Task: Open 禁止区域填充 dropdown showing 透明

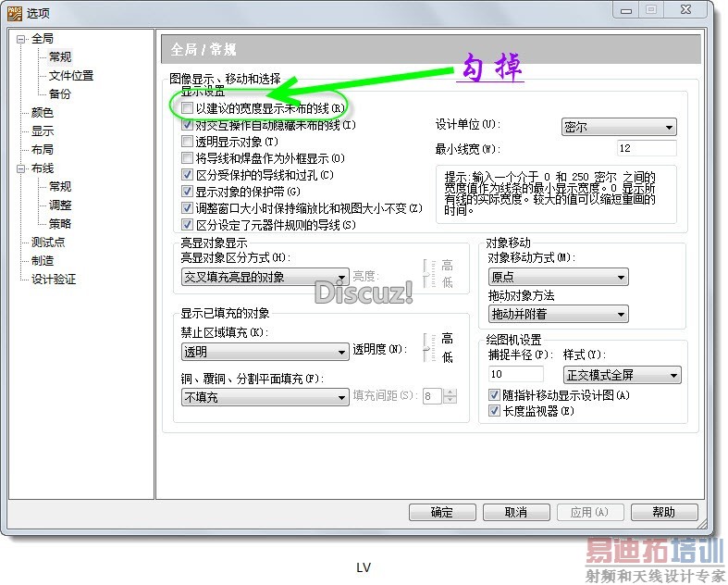Action: [265, 352]
